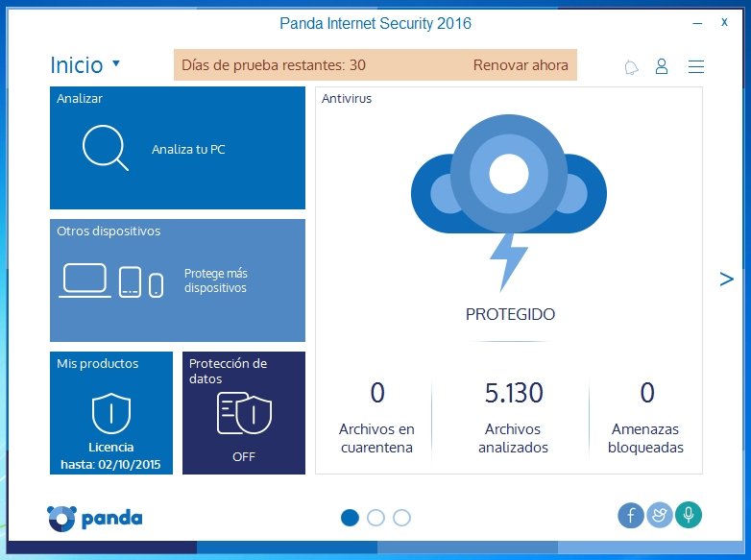Open the Protección de datos tile
751x560 pixels.
click(244, 413)
